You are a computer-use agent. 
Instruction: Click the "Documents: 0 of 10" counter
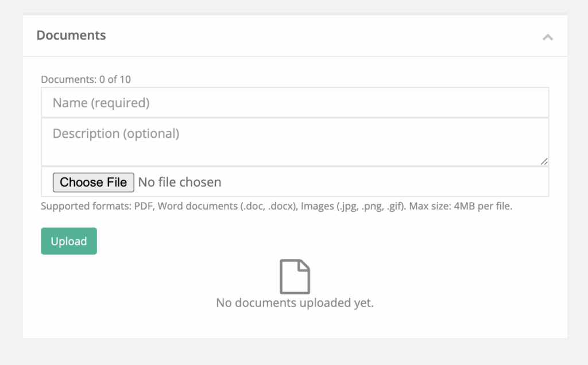[x=86, y=79]
